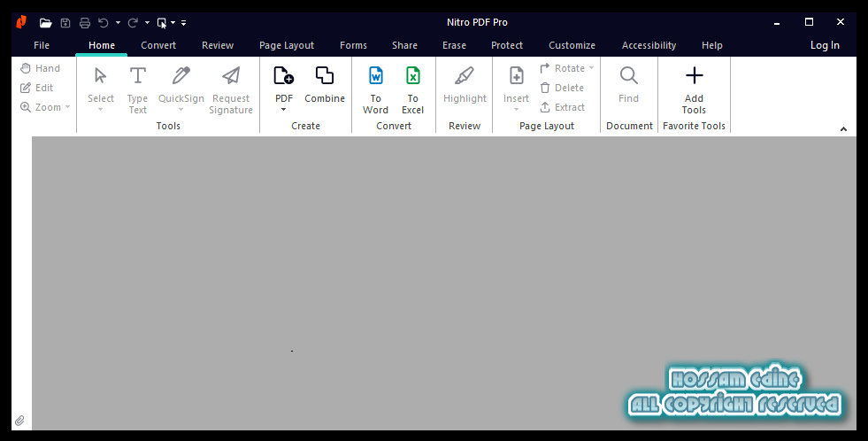Open the Share tab
This screenshot has height=441, width=868.
pyautogui.click(x=404, y=45)
